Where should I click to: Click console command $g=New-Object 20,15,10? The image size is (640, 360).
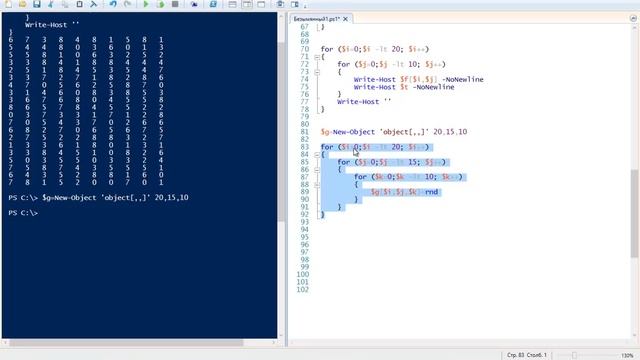point(115,198)
